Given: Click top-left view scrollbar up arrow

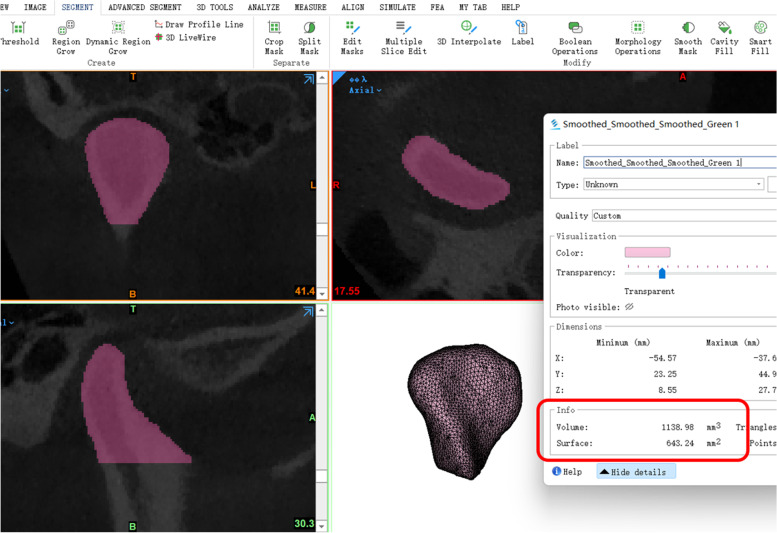Looking at the screenshot, I should click(322, 77).
